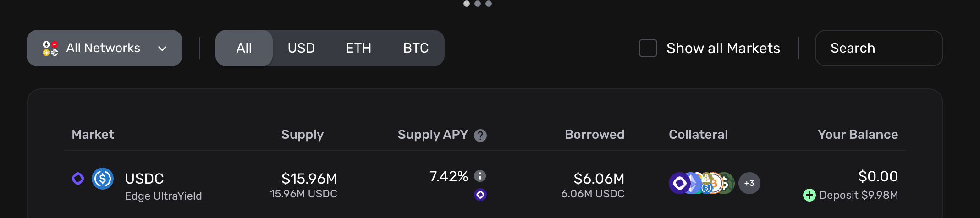Click the Show all Markets label
Viewport: 980px width, 218px height.
723,48
